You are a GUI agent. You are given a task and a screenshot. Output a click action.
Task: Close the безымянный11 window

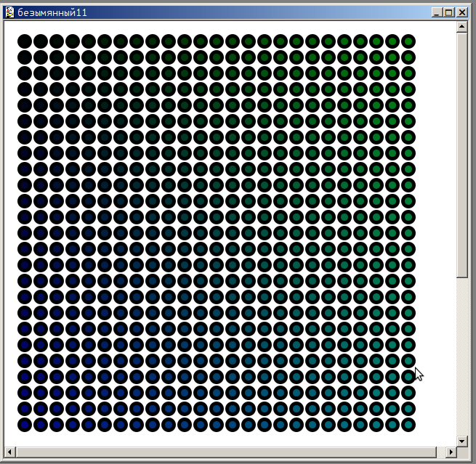tap(461, 12)
